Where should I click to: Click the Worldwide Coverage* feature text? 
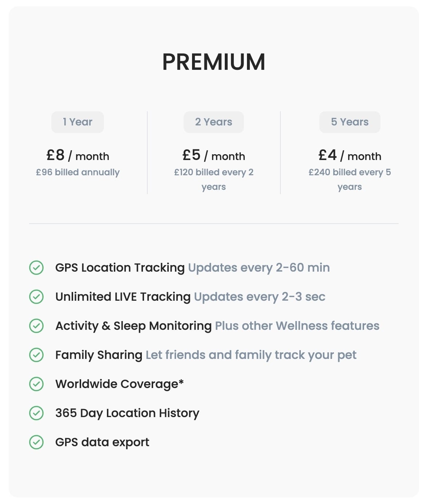click(119, 384)
